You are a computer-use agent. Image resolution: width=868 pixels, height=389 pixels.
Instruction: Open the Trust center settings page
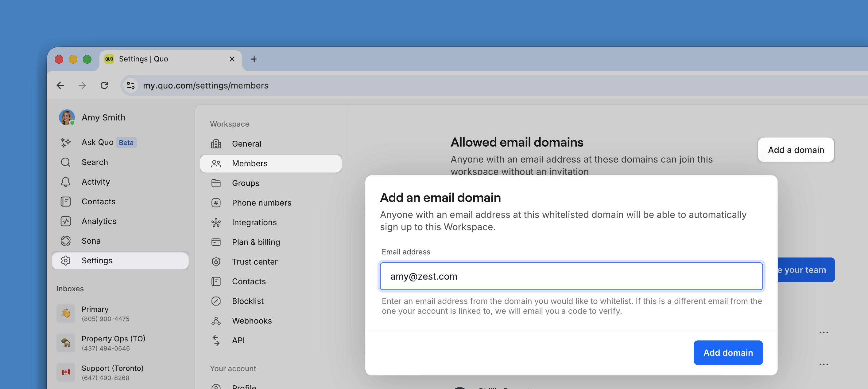coord(271,262)
